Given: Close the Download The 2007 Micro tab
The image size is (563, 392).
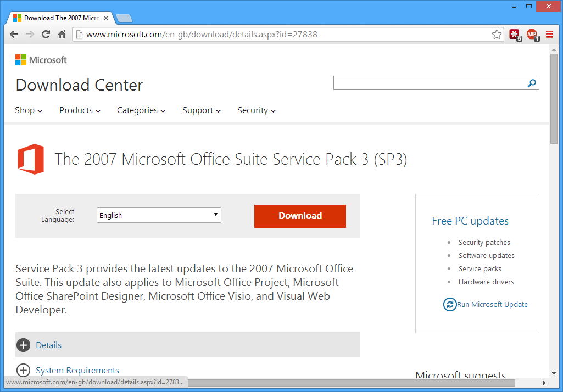Looking at the screenshot, I should (106, 18).
